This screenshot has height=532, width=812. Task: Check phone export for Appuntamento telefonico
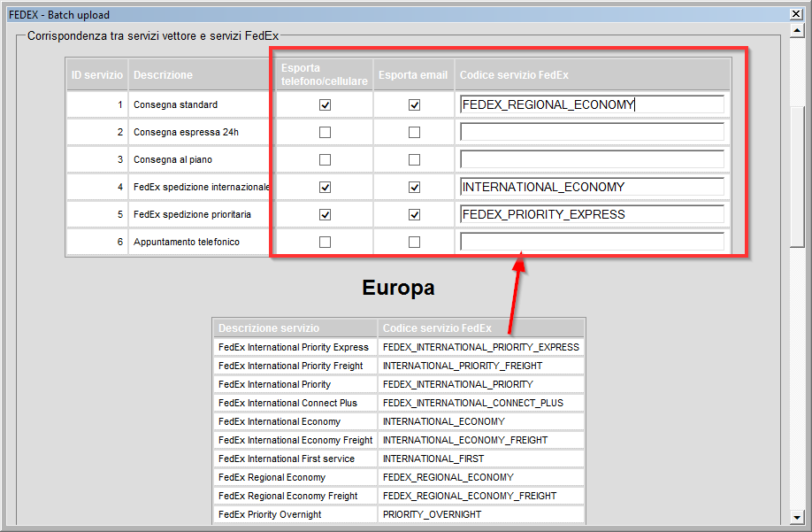pos(325,243)
